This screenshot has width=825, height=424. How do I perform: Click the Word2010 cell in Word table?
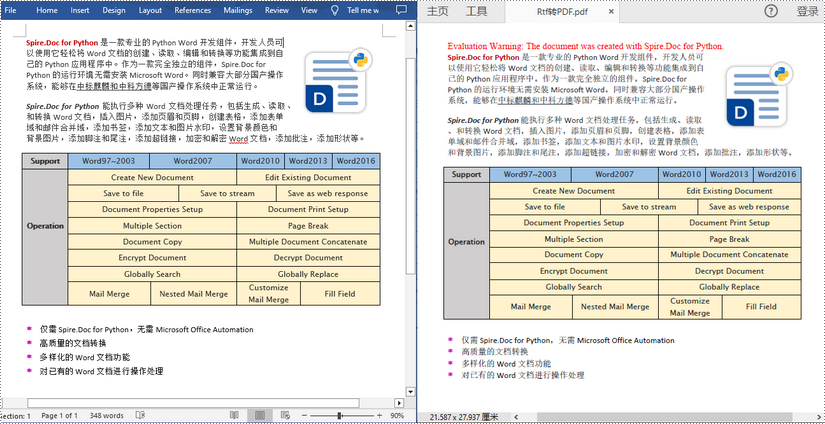click(x=260, y=161)
